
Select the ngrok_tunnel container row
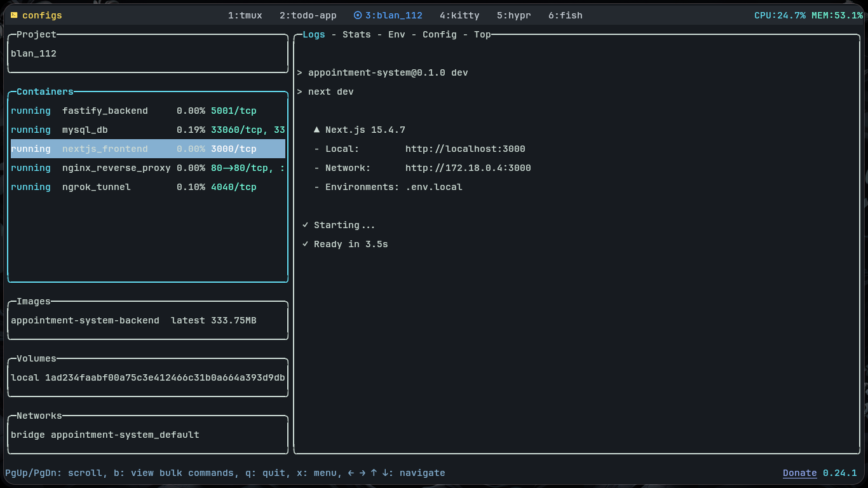pos(97,187)
